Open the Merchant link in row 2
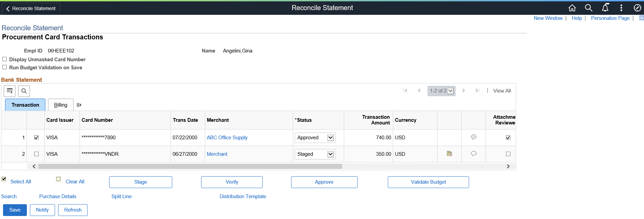 (217, 154)
